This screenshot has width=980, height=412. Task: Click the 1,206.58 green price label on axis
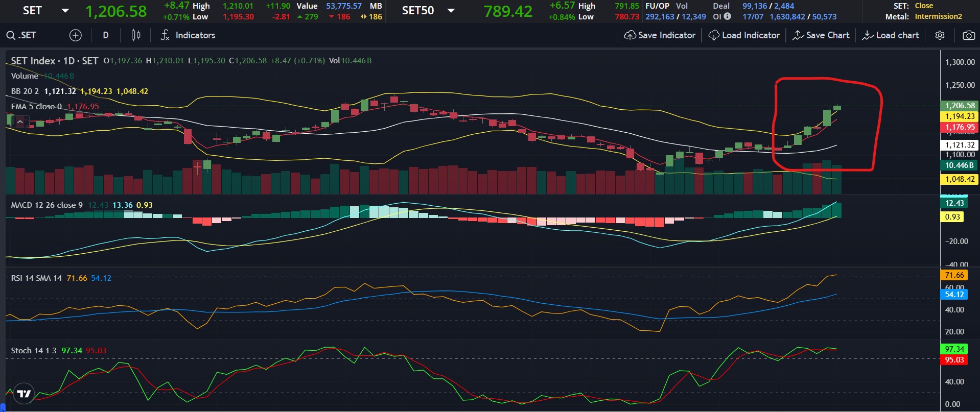coord(960,106)
